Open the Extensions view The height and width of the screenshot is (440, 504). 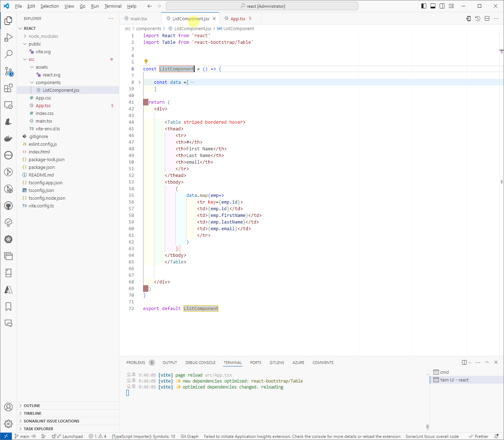(8, 88)
